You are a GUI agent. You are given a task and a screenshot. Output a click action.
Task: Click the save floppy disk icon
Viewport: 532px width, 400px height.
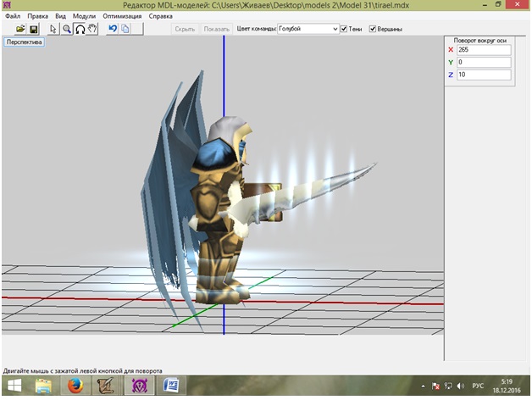tap(33, 29)
